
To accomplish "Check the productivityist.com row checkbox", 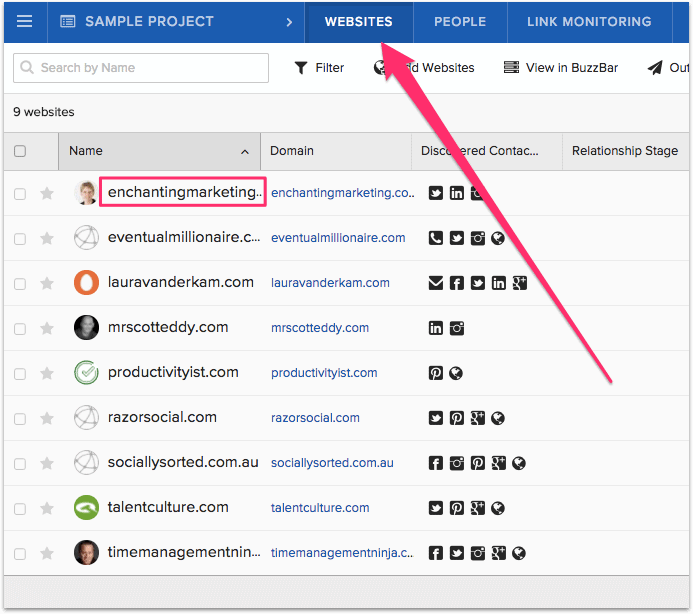I will click(x=20, y=374).
